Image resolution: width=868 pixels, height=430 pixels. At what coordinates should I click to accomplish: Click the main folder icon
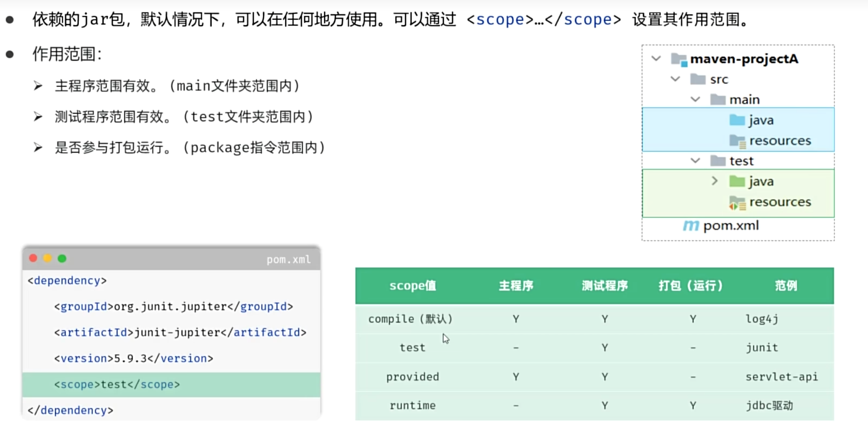point(718,99)
